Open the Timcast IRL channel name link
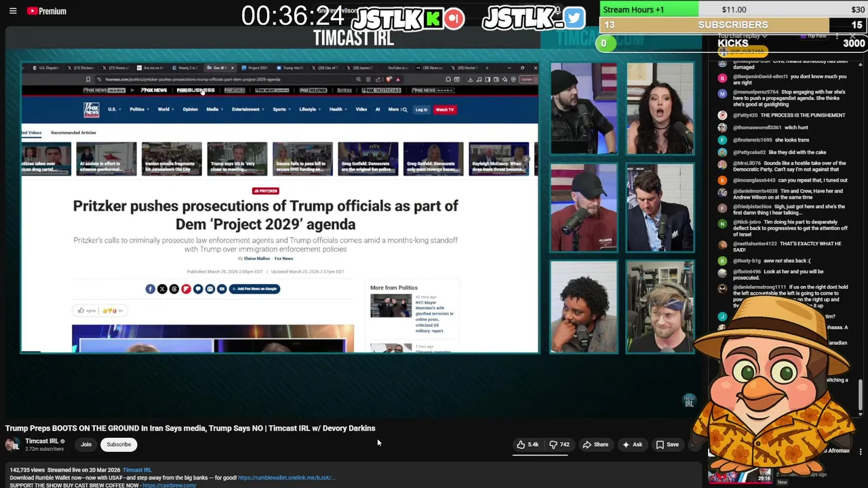Viewport: 868px width, 488px height. click(x=41, y=441)
